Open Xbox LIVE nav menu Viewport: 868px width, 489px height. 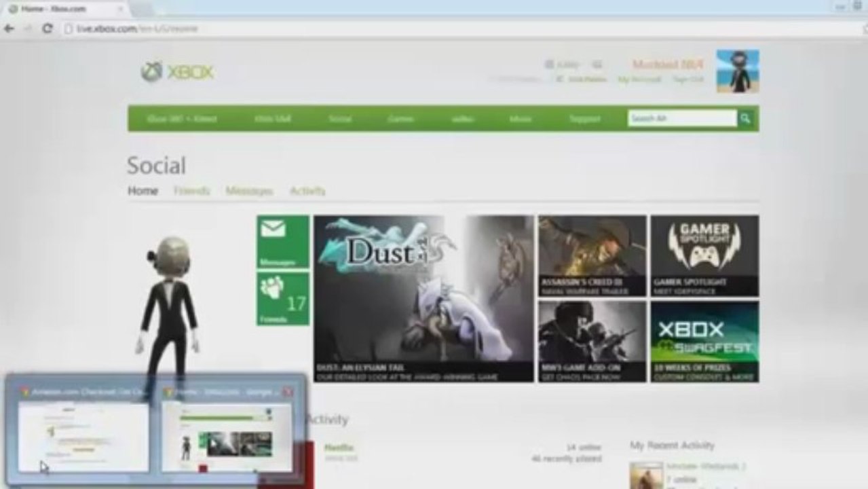[273, 119]
